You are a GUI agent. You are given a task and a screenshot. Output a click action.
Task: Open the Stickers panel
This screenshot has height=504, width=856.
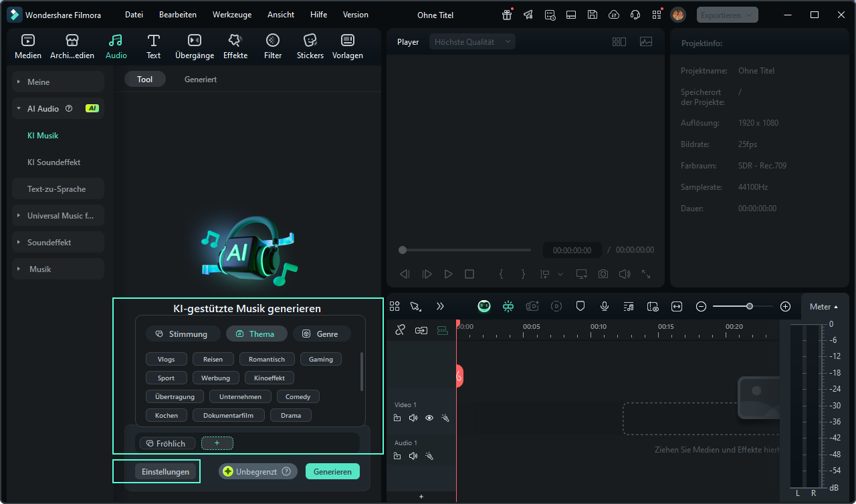tap(310, 47)
